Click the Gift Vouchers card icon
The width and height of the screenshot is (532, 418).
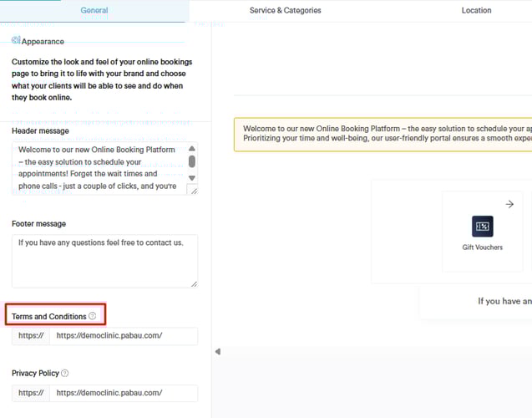[482, 227]
